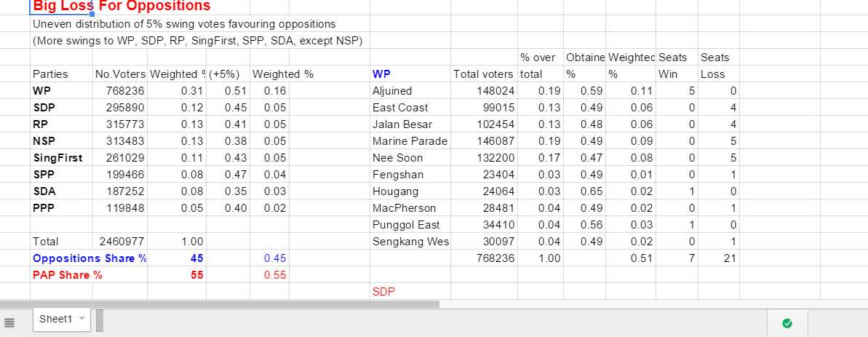
Task: Select the 'Jalan Besar' constituency cell
Action: click(410, 124)
